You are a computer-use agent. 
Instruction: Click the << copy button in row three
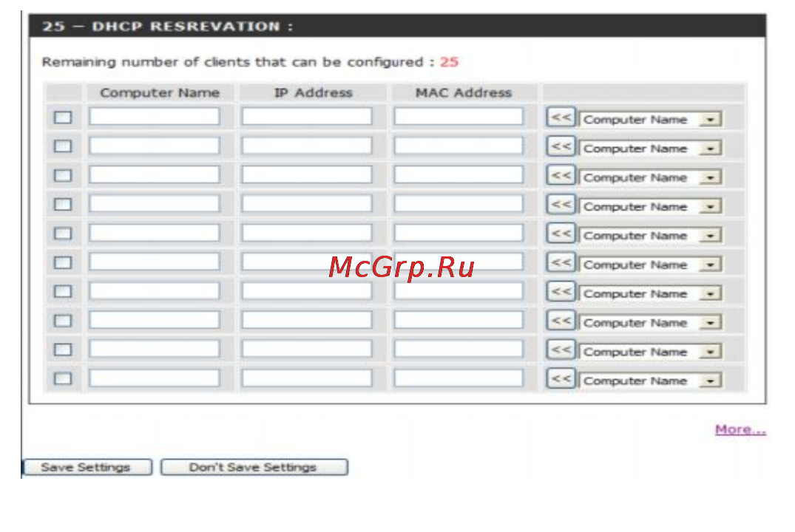(x=561, y=175)
